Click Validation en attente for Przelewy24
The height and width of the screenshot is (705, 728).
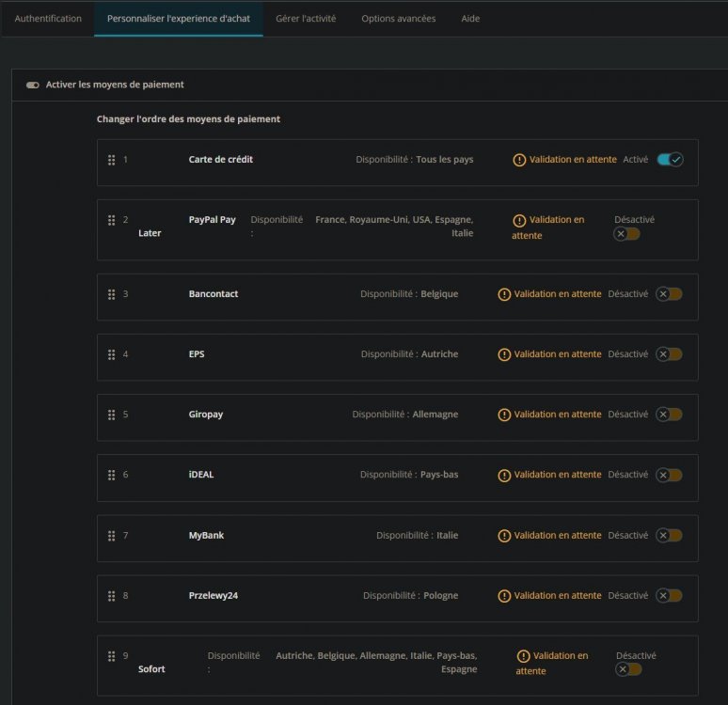557,596
